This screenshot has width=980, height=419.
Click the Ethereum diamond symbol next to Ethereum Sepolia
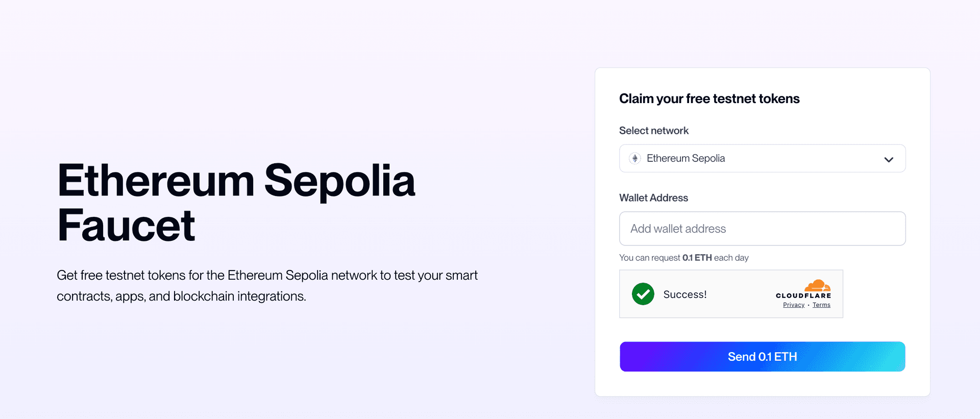(x=634, y=158)
